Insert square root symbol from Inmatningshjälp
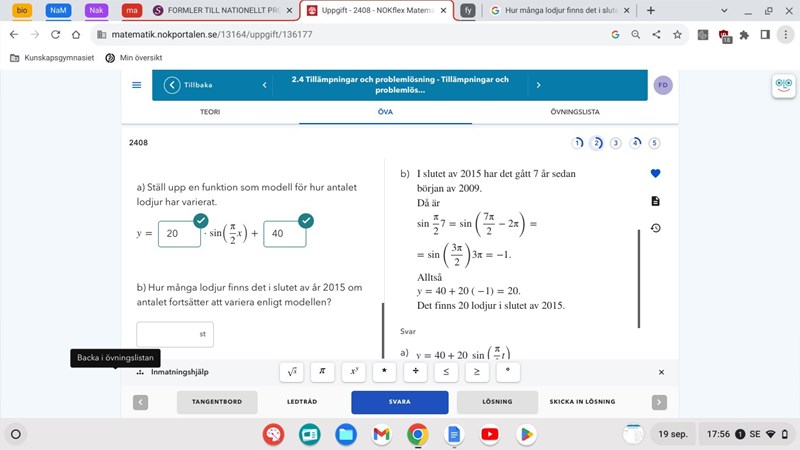 click(x=291, y=372)
